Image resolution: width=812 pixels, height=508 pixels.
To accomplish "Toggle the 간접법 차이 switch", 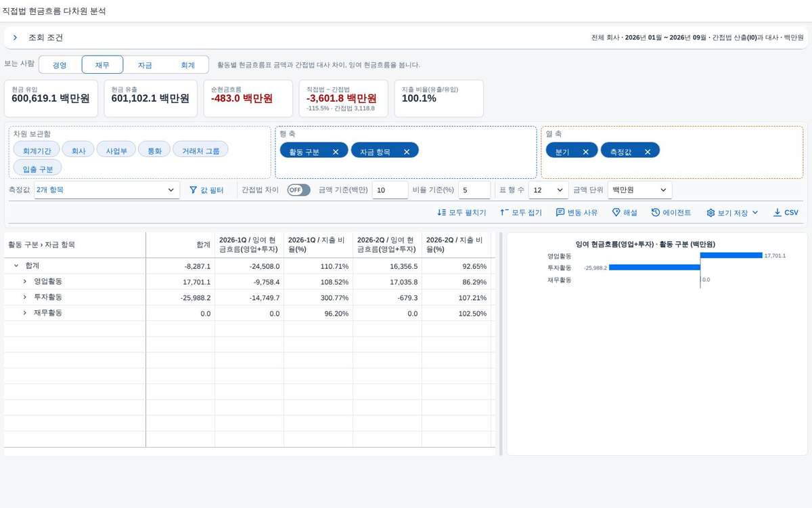I will [298, 190].
